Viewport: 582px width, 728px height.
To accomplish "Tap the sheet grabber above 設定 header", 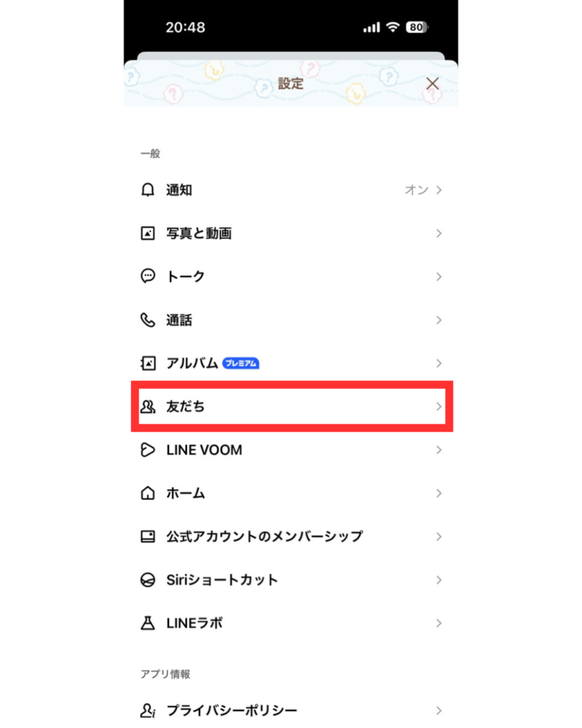I will 291,56.
